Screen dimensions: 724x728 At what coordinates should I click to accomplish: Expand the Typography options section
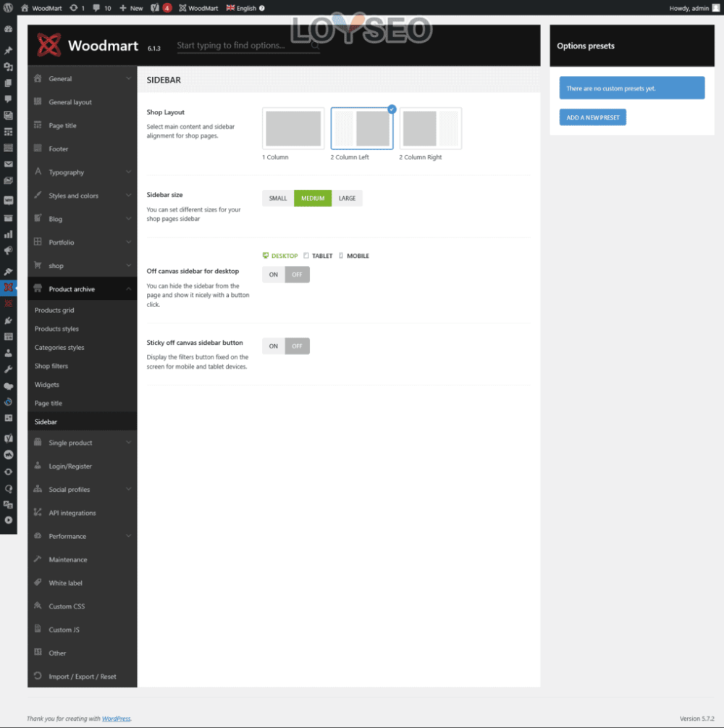coord(82,172)
